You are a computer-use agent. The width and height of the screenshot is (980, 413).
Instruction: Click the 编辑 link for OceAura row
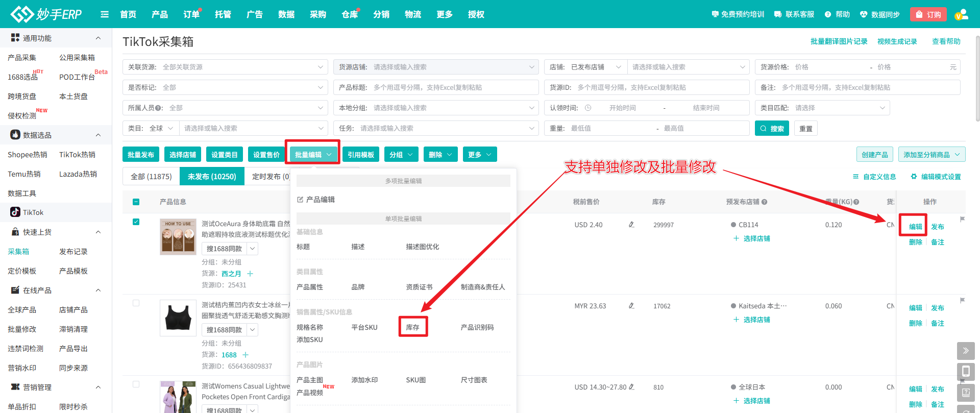[x=915, y=227]
